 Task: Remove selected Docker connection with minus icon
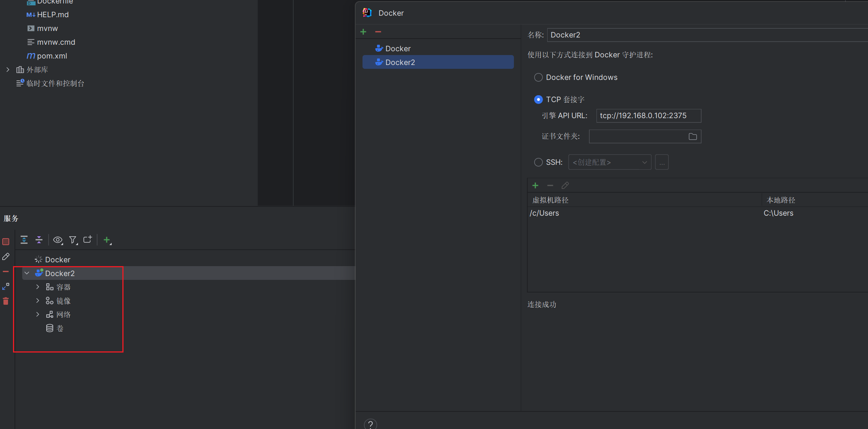tap(378, 32)
